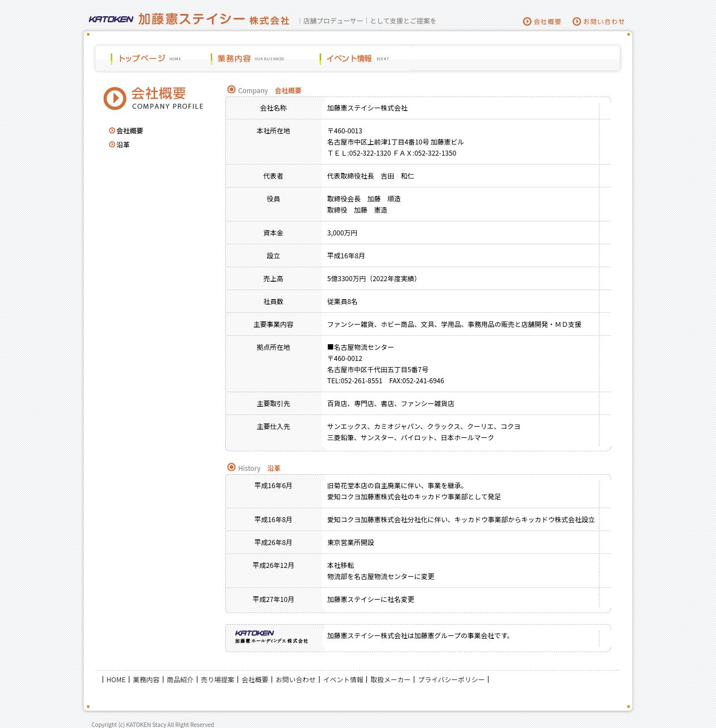The width and height of the screenshot is (716, 728).
Task: Click the KATOKEN logo in header
Action: pyautogui.click(x=111, y=19)
